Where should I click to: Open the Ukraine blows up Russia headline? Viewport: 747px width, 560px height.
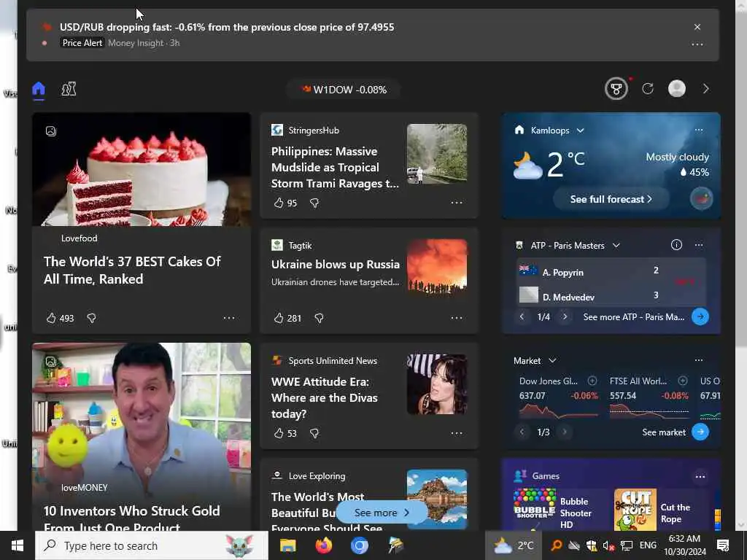[x=336, y=264]
